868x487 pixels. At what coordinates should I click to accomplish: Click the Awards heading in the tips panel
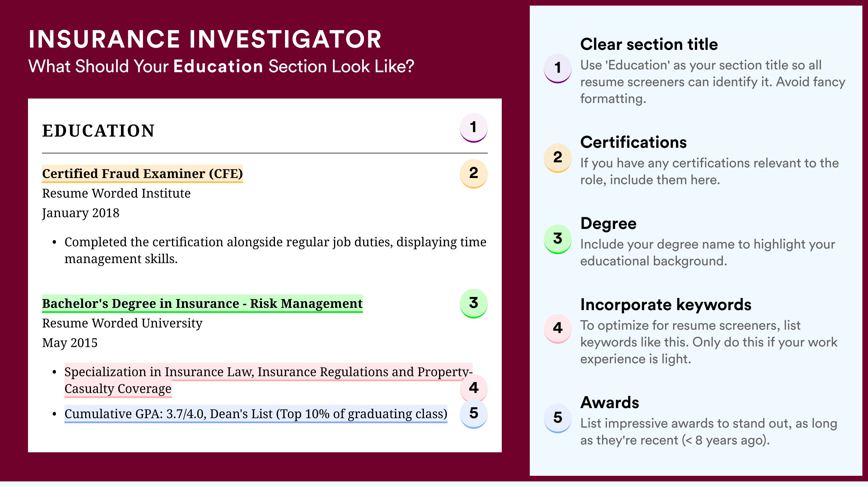(x=610, y=402)
